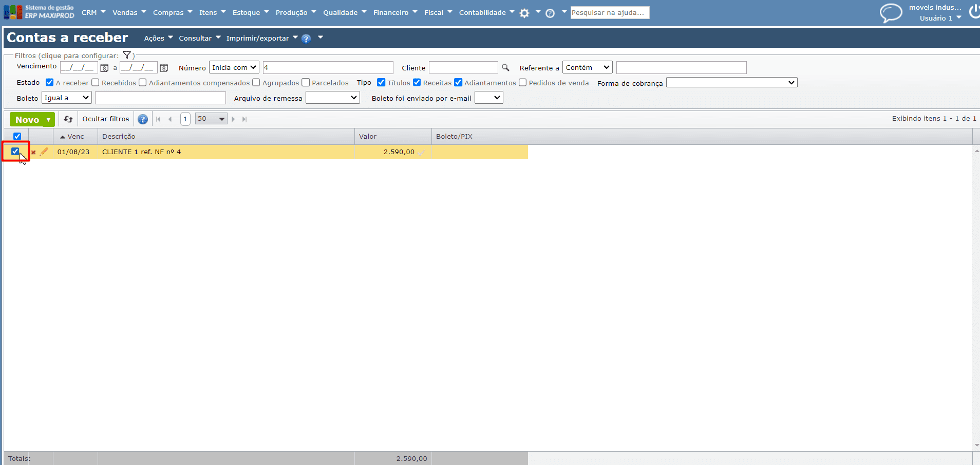Open the Boleto 'Igual a' dropdown
This screenshot has height=465, width=980.
(x=67, y=98)
